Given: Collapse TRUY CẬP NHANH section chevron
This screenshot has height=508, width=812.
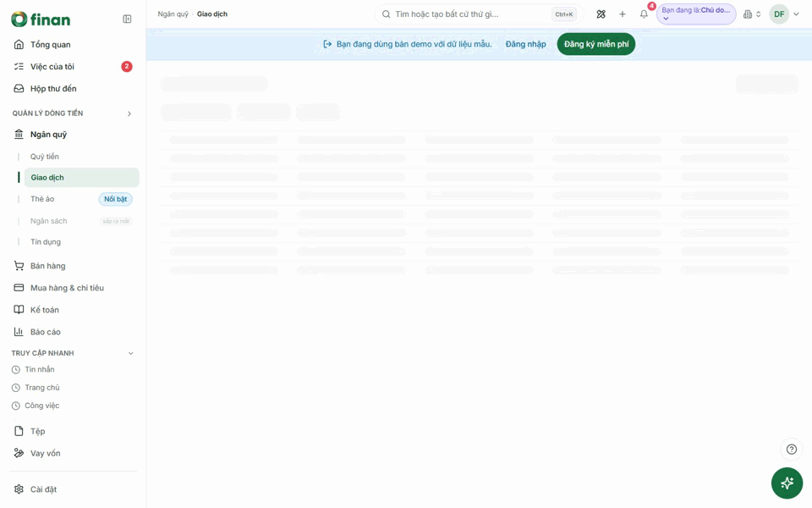Looking at the screenshot, I should tap(130, 353).
